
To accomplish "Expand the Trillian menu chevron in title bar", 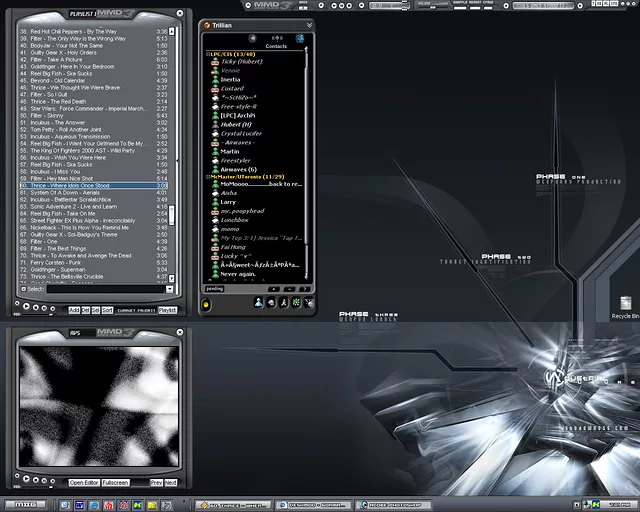I will point(309,25).
